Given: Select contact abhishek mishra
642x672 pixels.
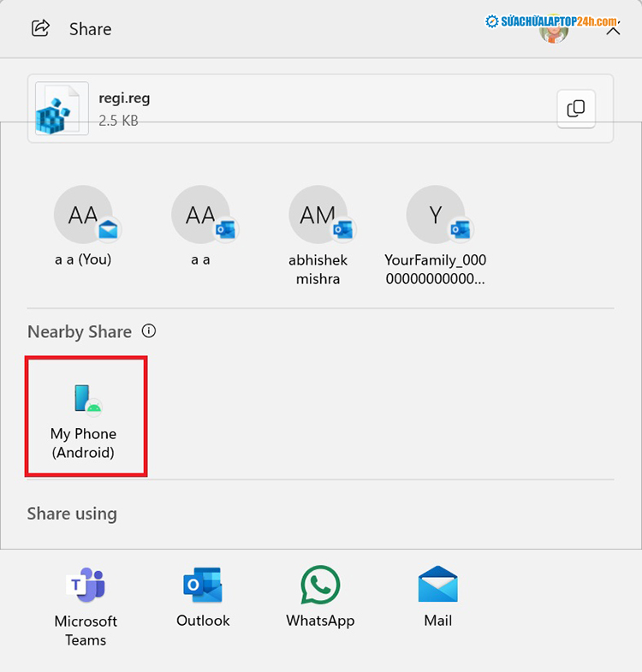Looking at the screenshot, I should (x=318, y=235).
